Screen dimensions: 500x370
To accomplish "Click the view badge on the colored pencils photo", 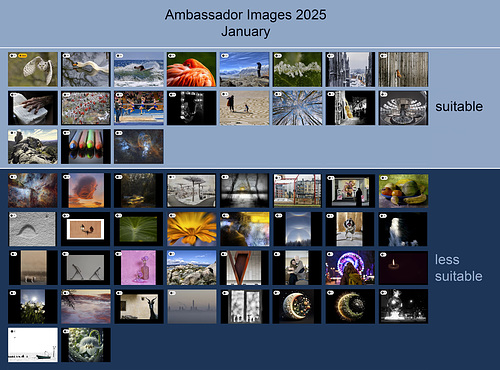I will (x=66, y=133).
